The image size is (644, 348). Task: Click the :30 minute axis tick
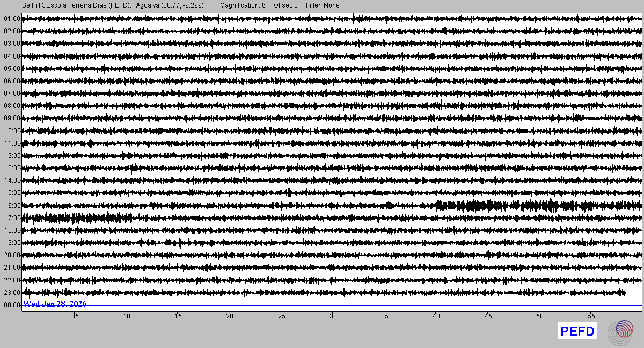point(333,316)
